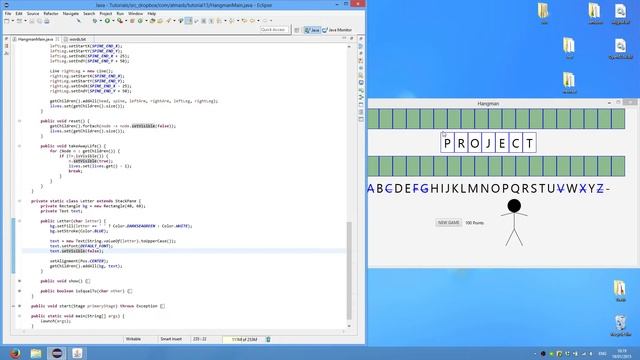The image size is (640, 360).
Task: Open the Project menu
Action: [106, 13]
